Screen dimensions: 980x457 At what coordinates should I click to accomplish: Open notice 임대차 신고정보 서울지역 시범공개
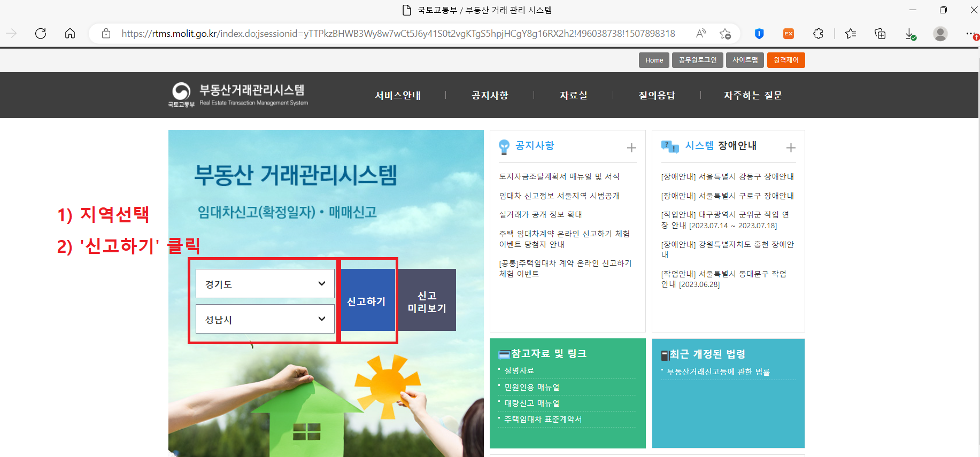pyautogui.click(x=559, y=196)
